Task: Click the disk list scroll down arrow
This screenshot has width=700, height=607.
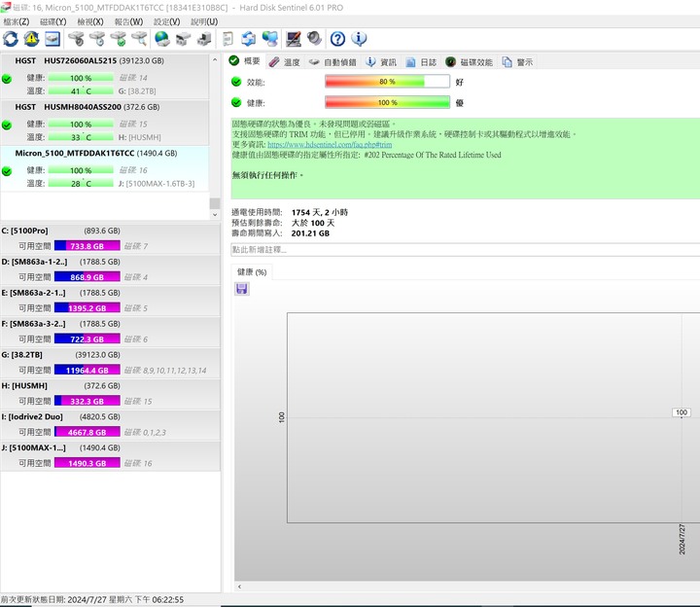Action: (x=215, y=214)
